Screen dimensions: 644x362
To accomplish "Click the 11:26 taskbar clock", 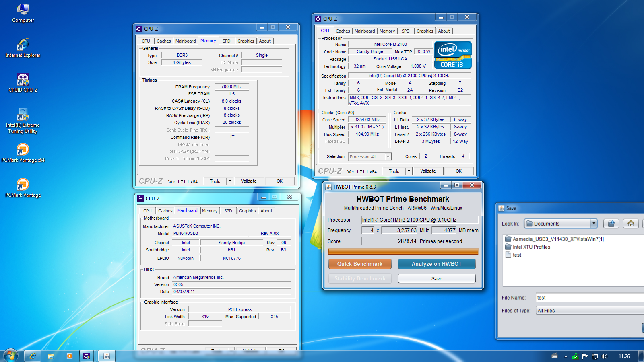I will click(x=624, y=356).
